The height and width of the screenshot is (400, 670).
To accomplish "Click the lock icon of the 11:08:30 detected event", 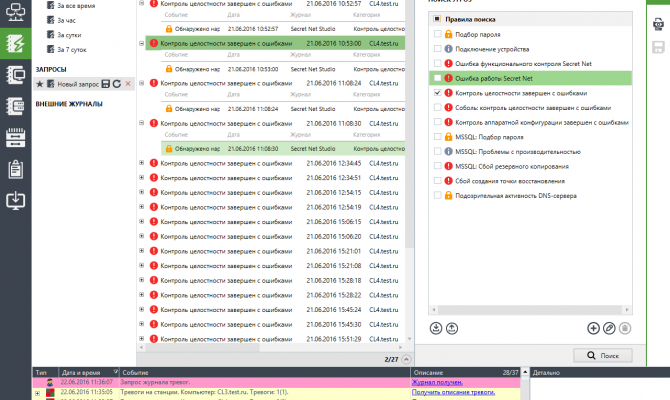I will [169, 149].
